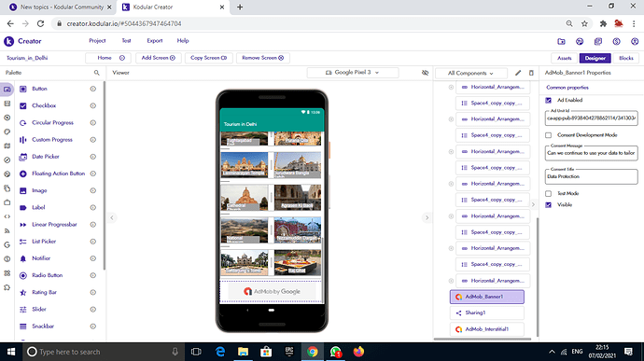Viewport: 644px width, 361px height.
Task: Open the Google Pixel 3 device dropdown
Action: coord(353,72)
